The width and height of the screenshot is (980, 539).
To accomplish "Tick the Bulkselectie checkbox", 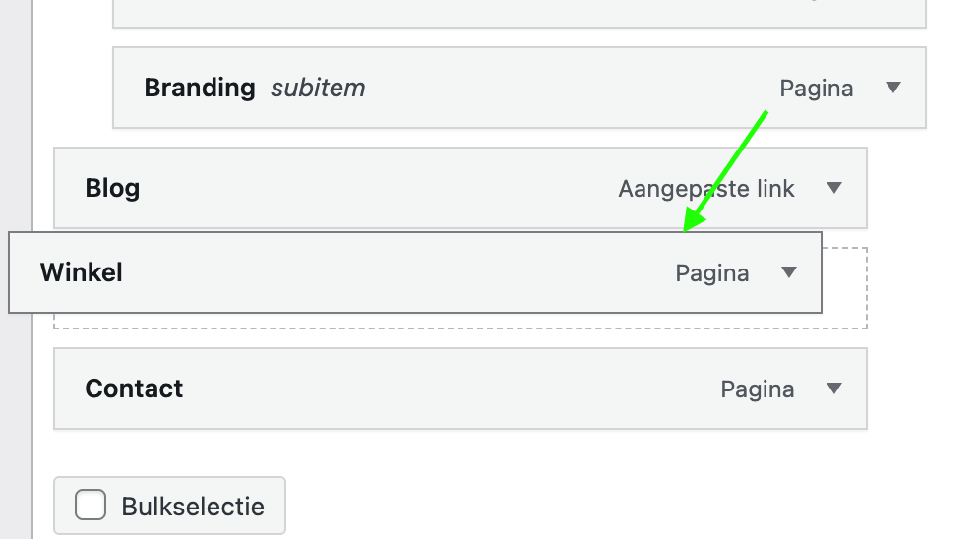I will 91,505.
